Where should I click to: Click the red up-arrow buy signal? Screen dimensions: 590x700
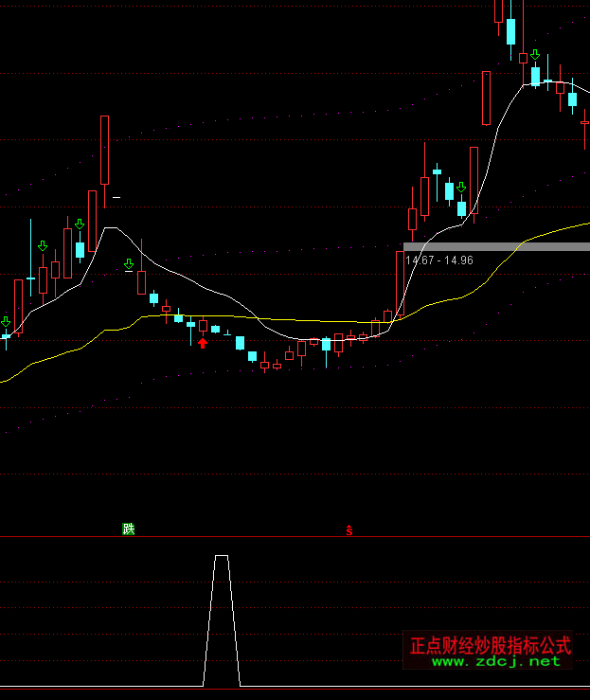tap(203, 342)
